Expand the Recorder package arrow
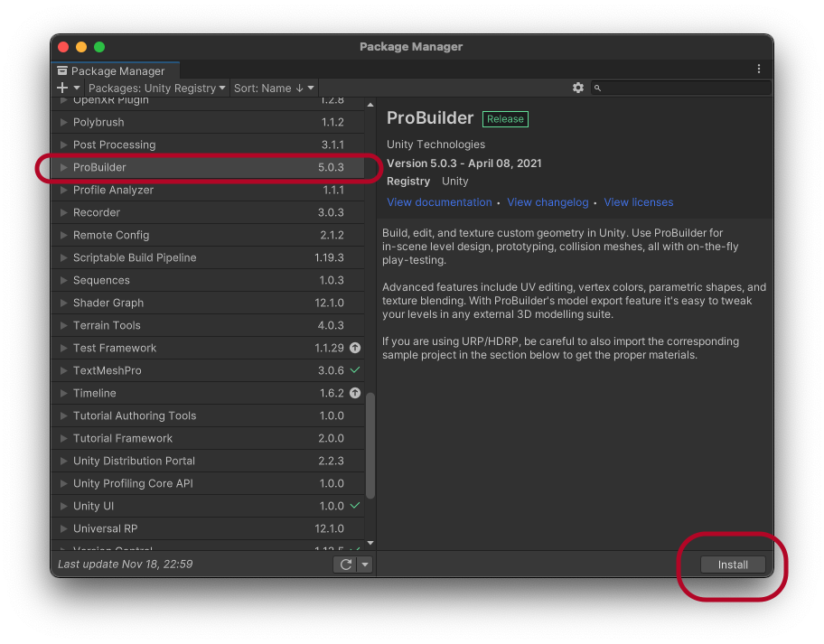 (63, 212)
